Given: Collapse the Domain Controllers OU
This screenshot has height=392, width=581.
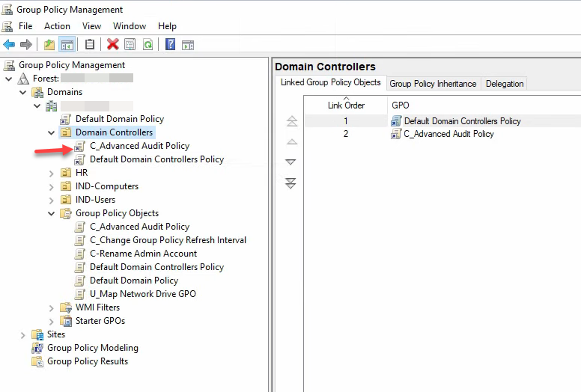Looking at the screenshot, I should click(x=51, y=132).
